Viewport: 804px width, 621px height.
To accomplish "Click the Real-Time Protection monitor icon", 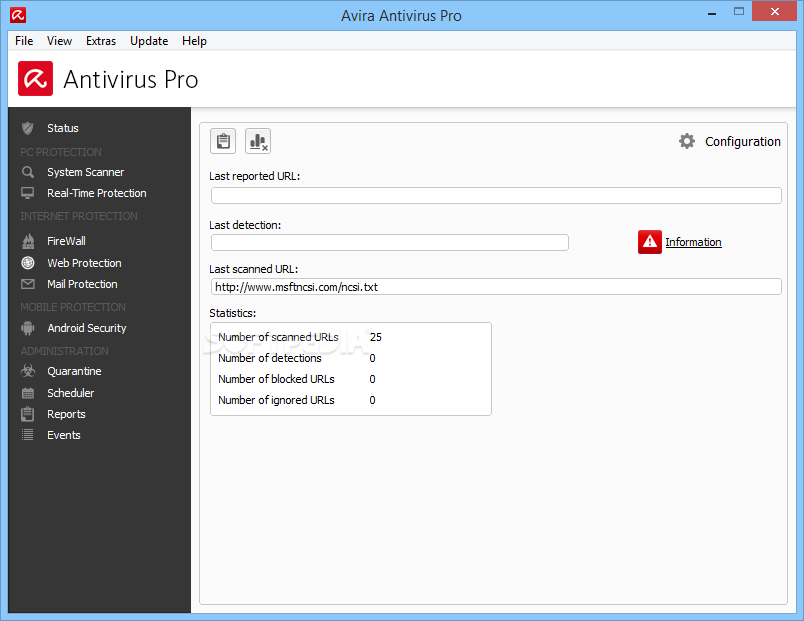I will [x=28, y=193].
